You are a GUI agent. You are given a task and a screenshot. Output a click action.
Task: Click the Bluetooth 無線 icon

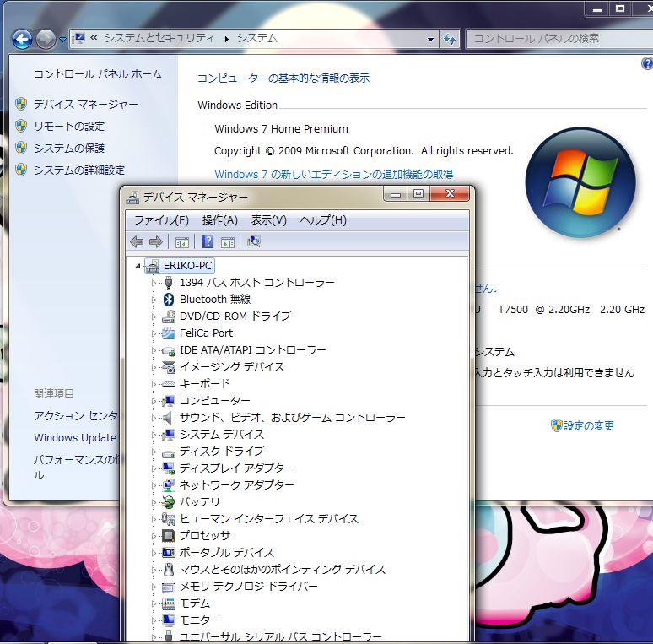pyautogui.click(x=169, y=299)
